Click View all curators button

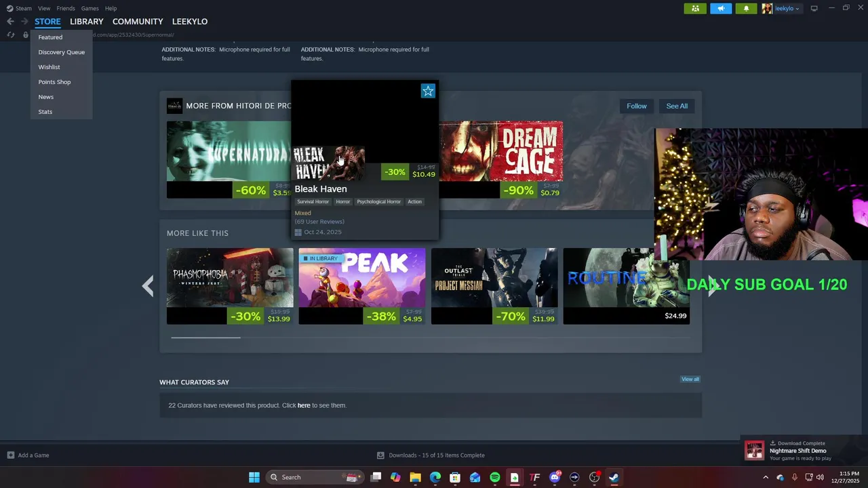(x=690, y=379)
